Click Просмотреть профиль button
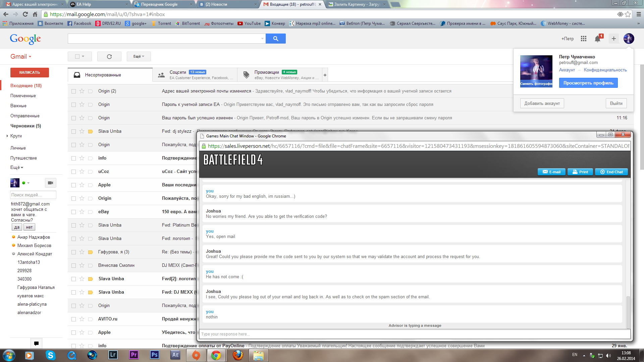This screenshot has width=644, height=362. (x=588, y=83)
